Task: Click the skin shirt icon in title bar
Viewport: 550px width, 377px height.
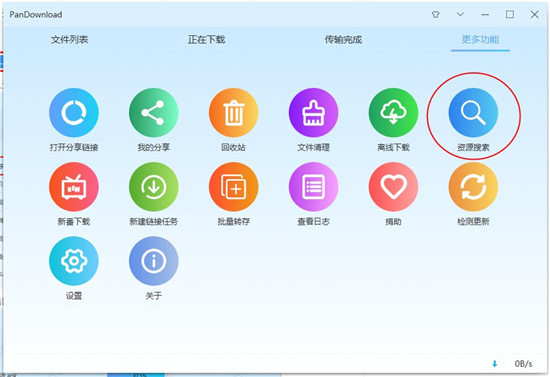Action: tap(436, 14)
